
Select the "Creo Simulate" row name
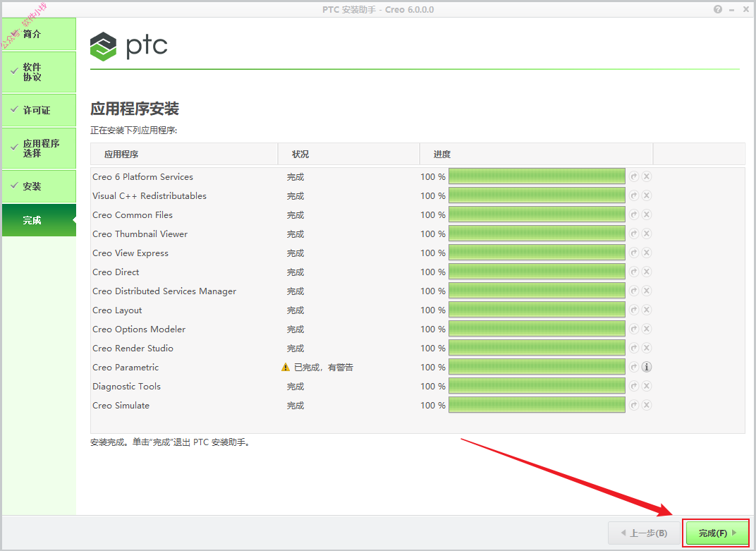coord(121,405)
